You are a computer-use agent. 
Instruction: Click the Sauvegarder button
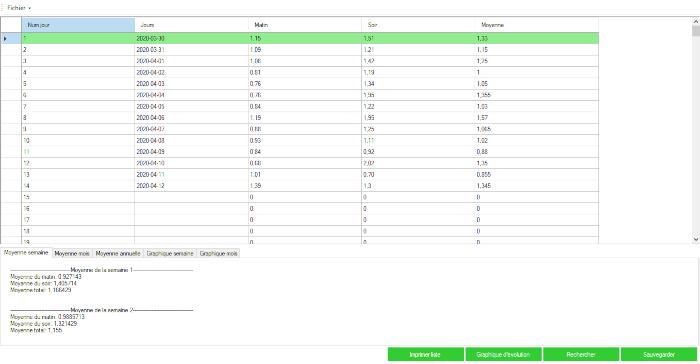click(x=659, y=355)
